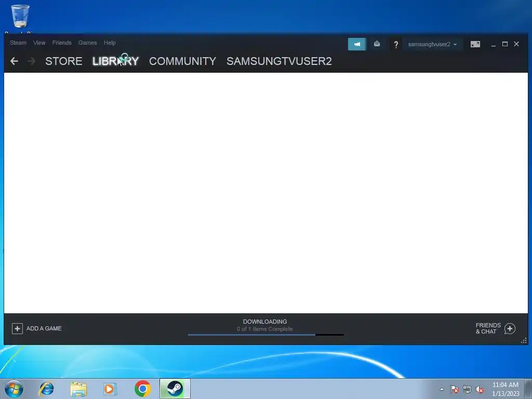The height and width of the screenshot is (399, 532).
Task: Open the Help menu
Action: (x=110, y=43)
